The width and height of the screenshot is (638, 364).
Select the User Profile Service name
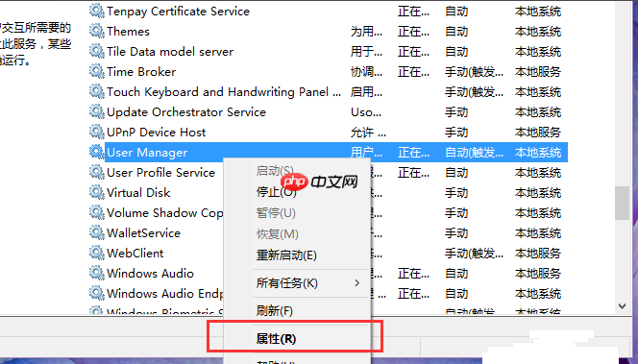tap(160, 173)
